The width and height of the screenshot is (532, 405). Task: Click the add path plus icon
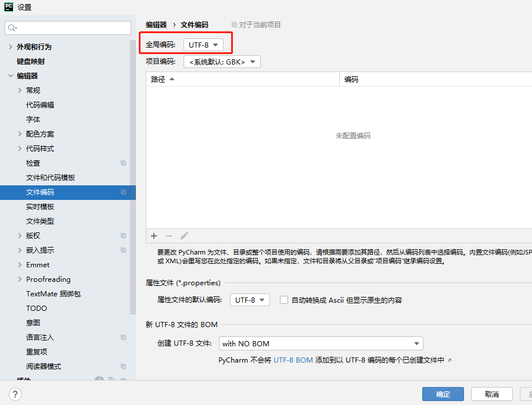(153, 236)
